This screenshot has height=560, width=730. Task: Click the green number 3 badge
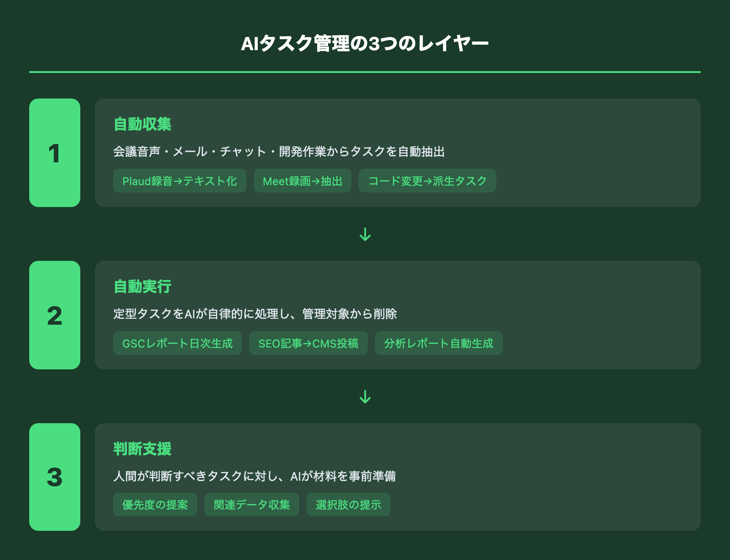point(55,477)
